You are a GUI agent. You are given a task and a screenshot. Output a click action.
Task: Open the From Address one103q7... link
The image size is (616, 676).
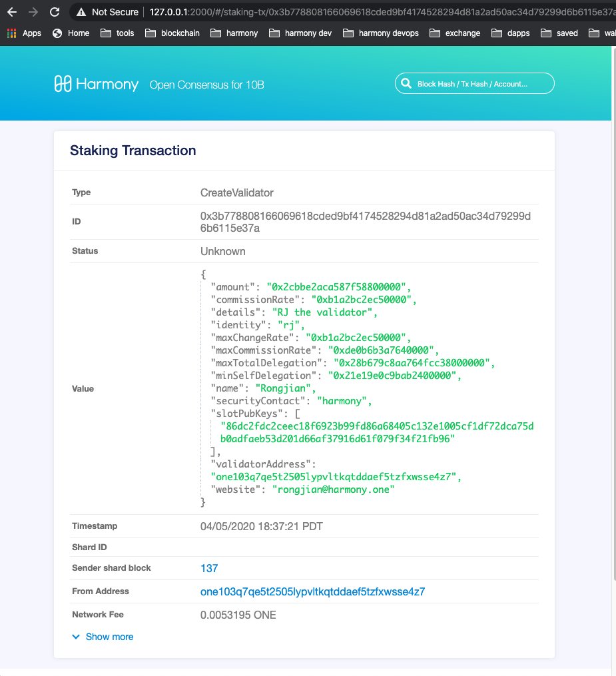pos(312,591)
